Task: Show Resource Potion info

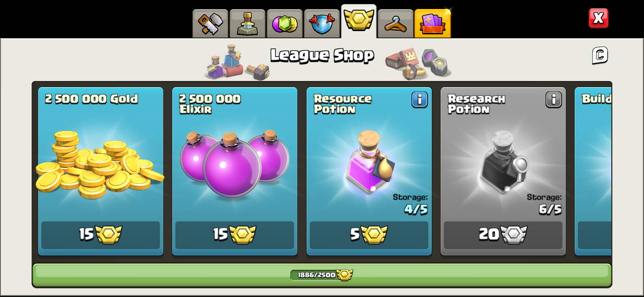Action: (420, 100)
